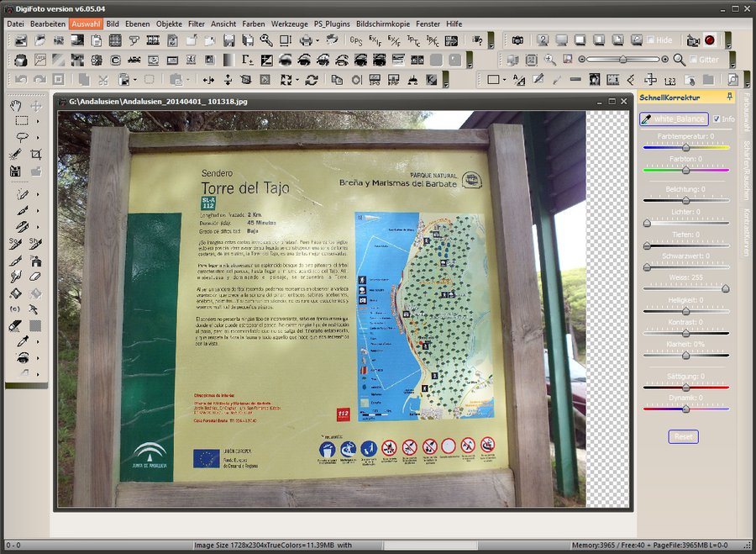Screen dimensions: 756x554
Task: Expand the rectangle selection tool submenu arrow
Action: (x=39, y=121)
